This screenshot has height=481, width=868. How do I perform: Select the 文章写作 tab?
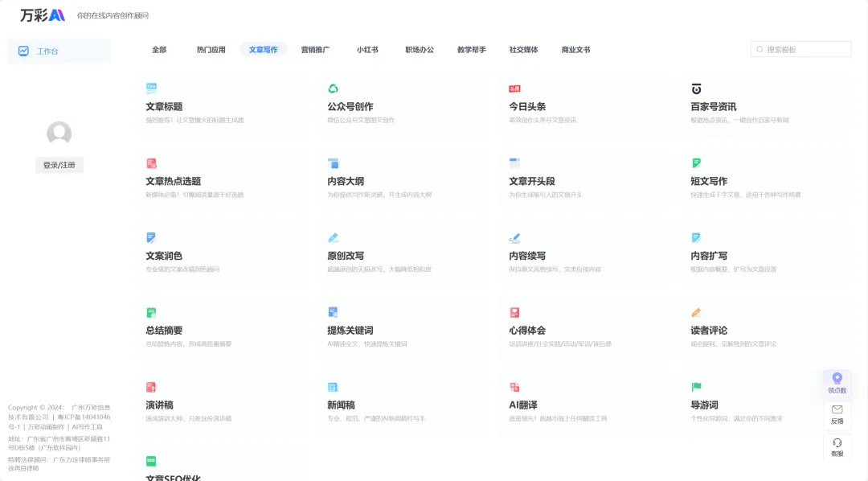(x=263, y=49)
